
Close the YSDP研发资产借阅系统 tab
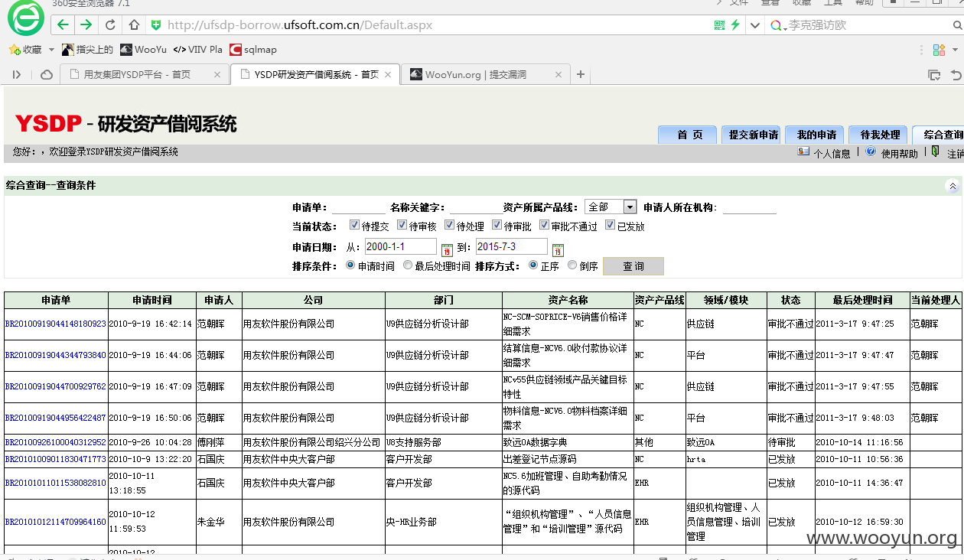(x=388, y=74)
